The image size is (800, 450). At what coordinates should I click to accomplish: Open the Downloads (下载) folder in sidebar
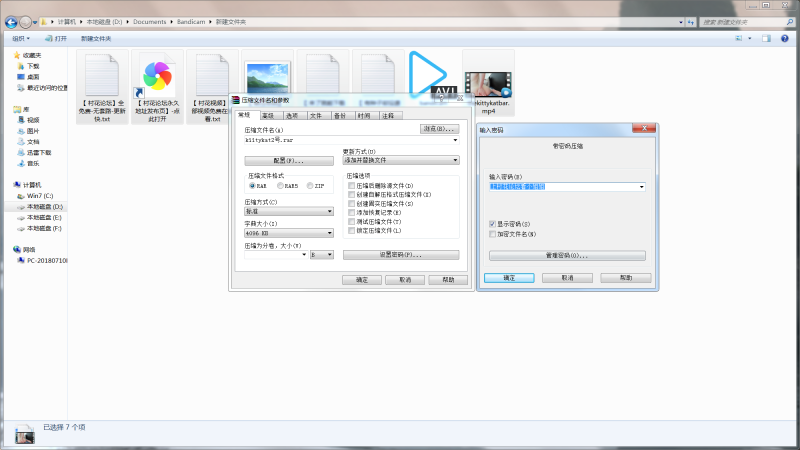point(29,66)
